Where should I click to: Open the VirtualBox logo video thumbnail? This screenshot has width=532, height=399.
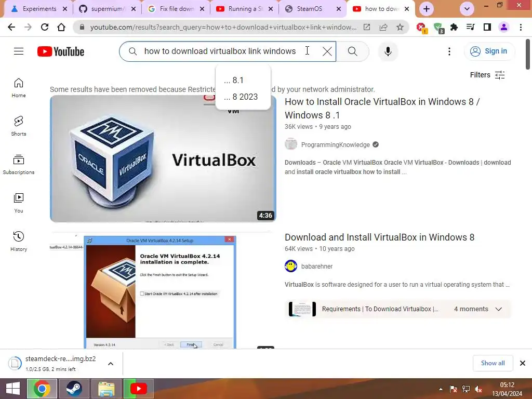[x=163, y=159]
